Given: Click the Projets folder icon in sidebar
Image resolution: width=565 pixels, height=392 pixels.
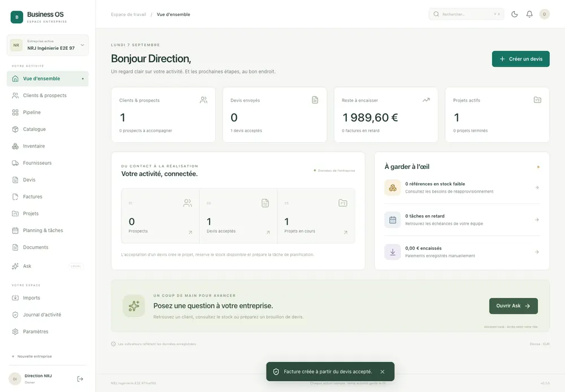Looking at the screenshot, I should [x=15, y=214].
